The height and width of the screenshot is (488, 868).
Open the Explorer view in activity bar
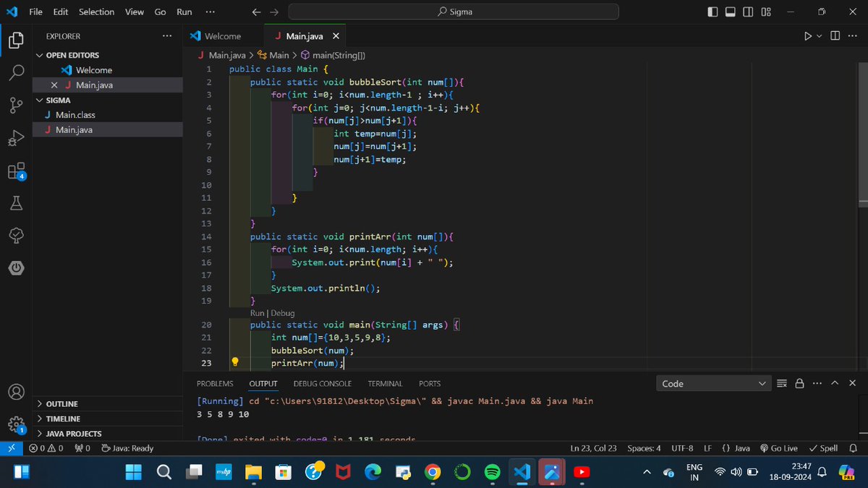pos(16,40)
